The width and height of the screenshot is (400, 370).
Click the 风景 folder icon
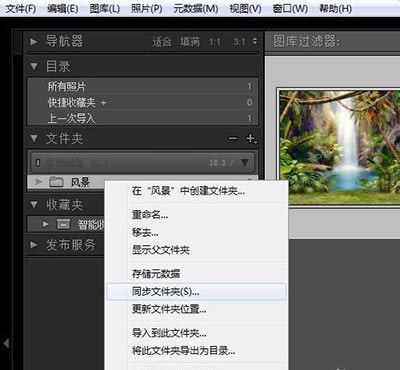pos(56,182)
